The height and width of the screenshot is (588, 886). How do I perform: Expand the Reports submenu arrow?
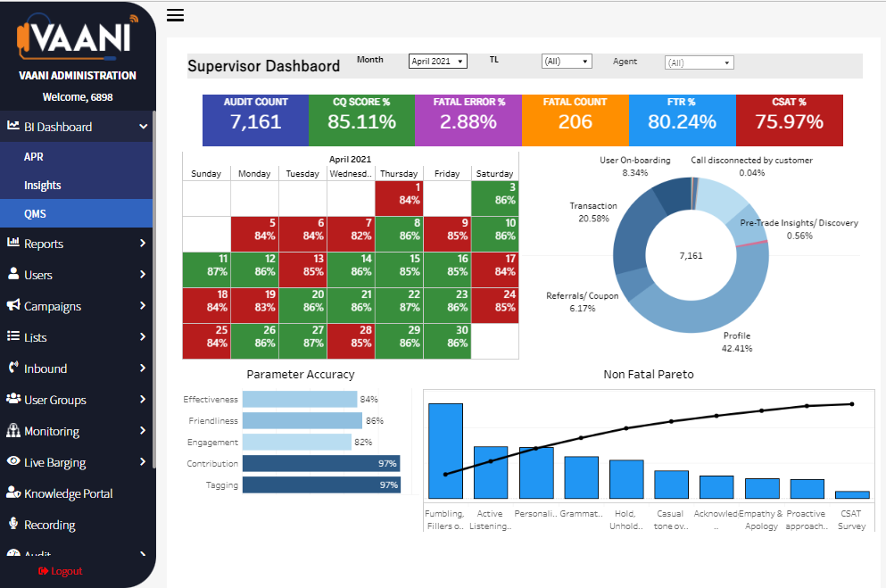(x=143, y=243)
